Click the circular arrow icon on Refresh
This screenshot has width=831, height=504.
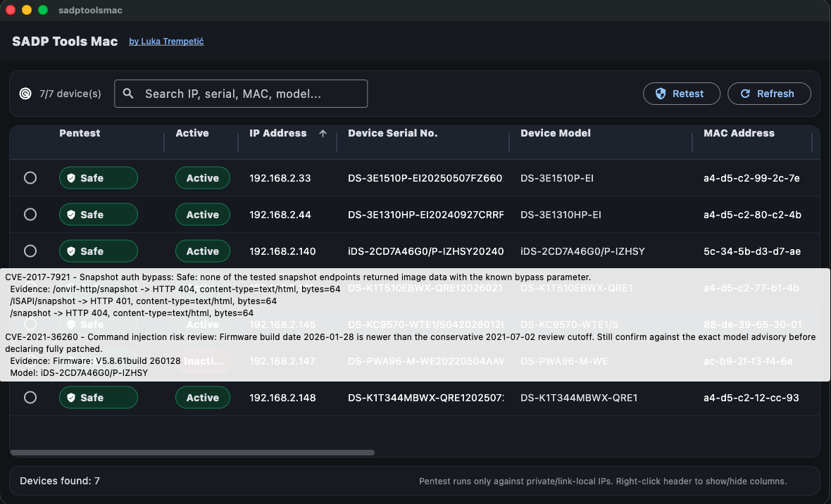coord(745,94)
